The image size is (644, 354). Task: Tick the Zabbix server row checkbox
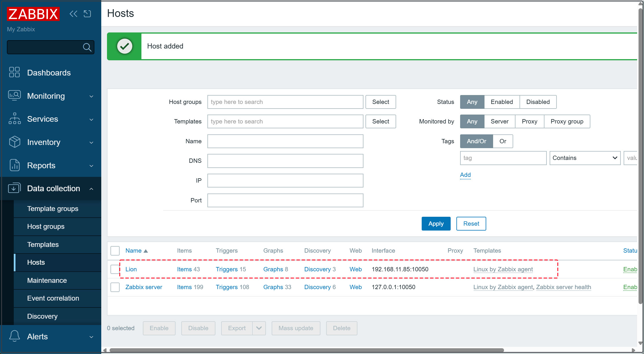coord(115,287)
